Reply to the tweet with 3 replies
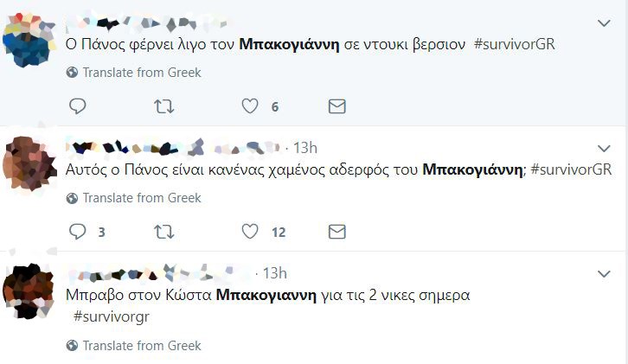Screen dimensions: 628x364 click(77, 232)
